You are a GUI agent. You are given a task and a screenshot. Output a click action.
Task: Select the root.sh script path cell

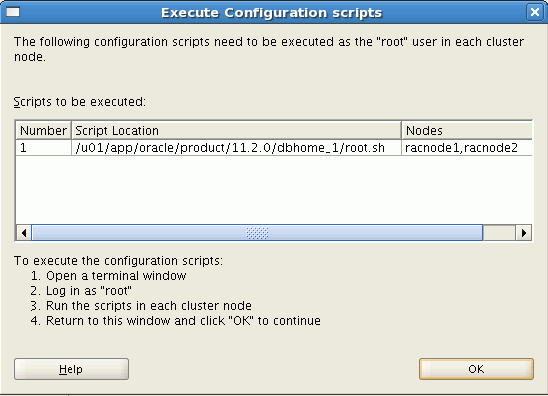point(236,148)
